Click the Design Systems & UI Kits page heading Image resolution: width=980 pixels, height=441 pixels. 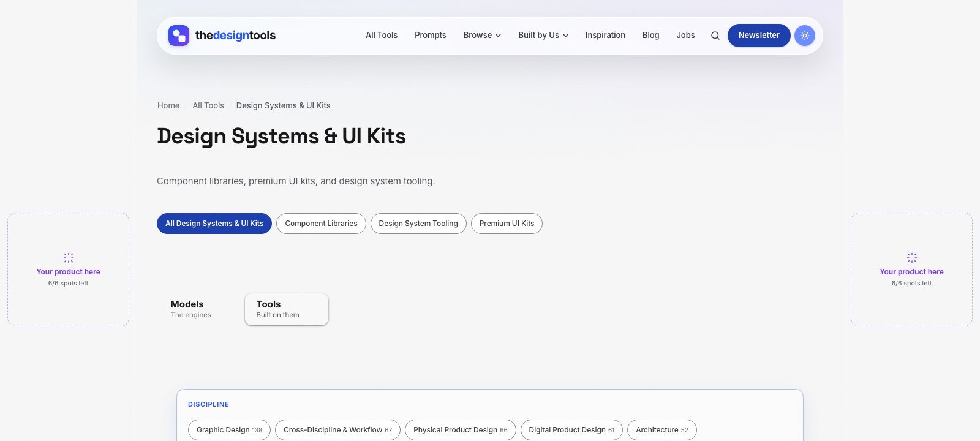pos(281,137)
